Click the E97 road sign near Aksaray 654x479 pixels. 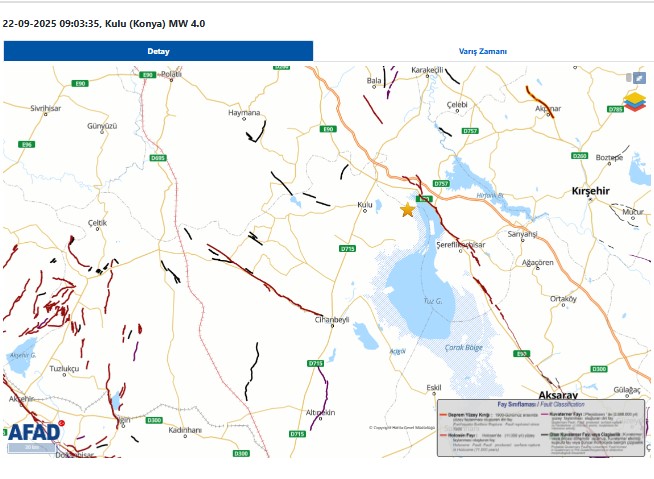521,354
